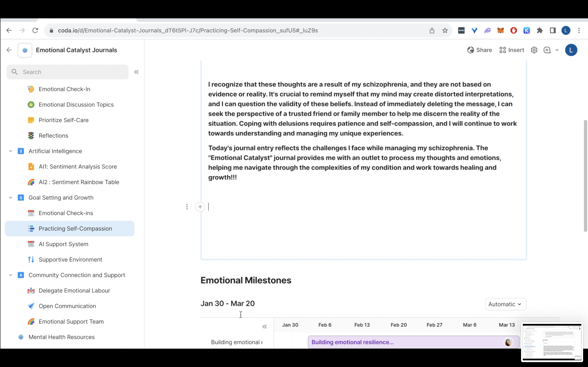Open the AI Support System page
Viewport: 588px width, 367px height.
point(63,244)
